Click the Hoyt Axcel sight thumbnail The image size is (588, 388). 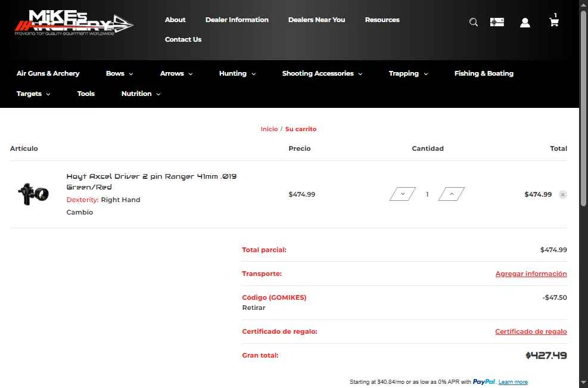tap(33, 194)
